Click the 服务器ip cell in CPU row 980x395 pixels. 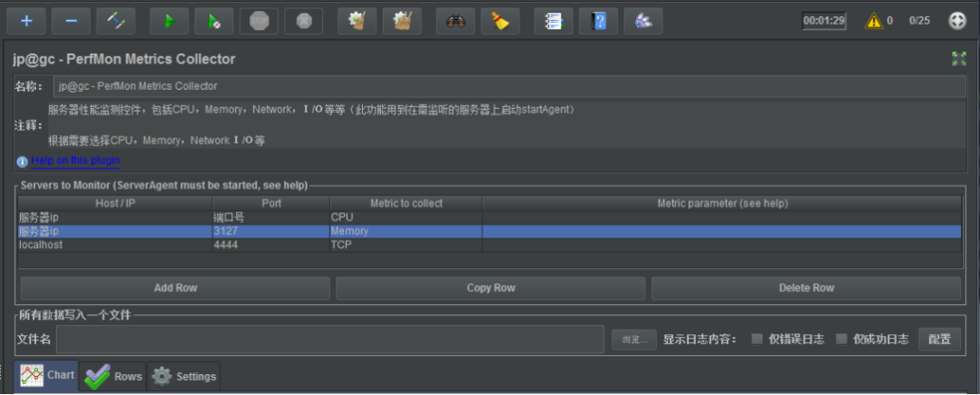115,218
